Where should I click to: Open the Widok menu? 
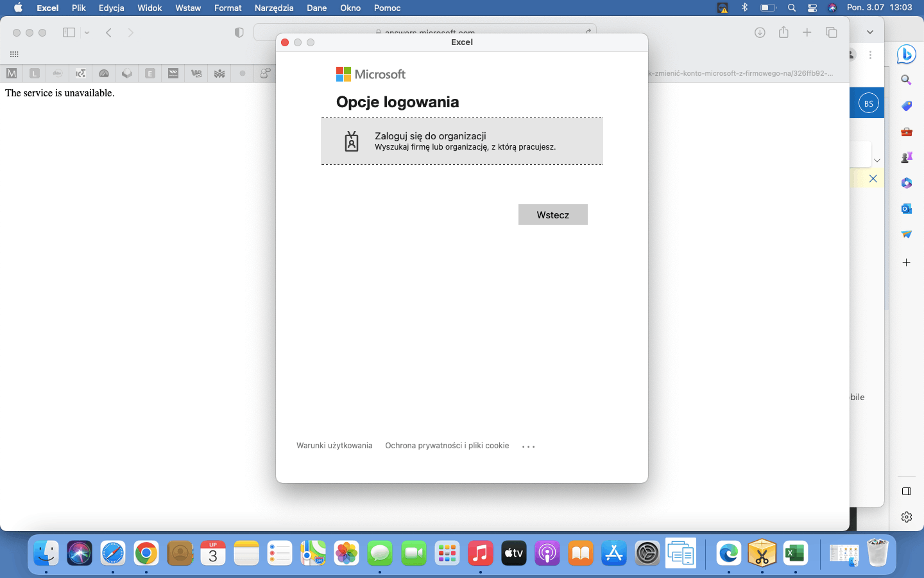(x=150, y=8)
